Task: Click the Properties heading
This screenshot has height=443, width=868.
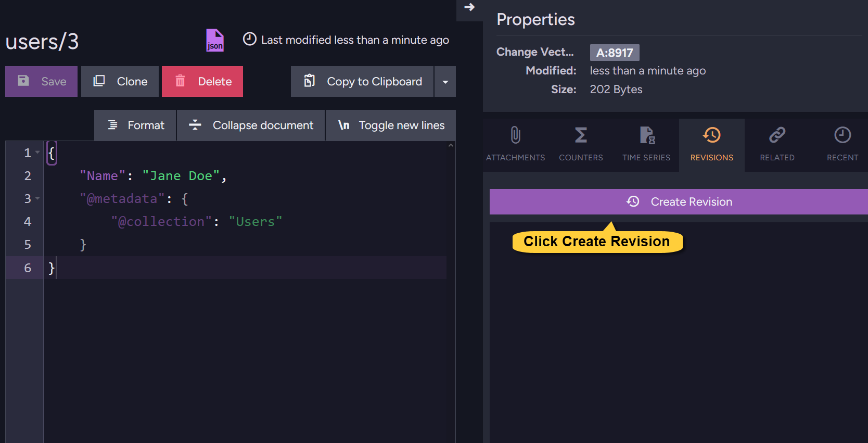Action: point(535,19)
